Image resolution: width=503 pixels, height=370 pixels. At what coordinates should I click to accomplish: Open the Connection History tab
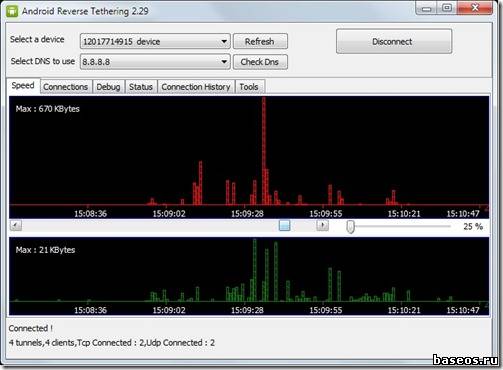[x=196, y=87]
